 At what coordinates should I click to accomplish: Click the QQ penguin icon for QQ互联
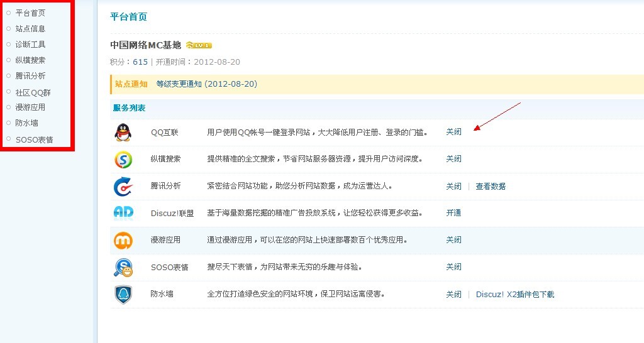123,133
